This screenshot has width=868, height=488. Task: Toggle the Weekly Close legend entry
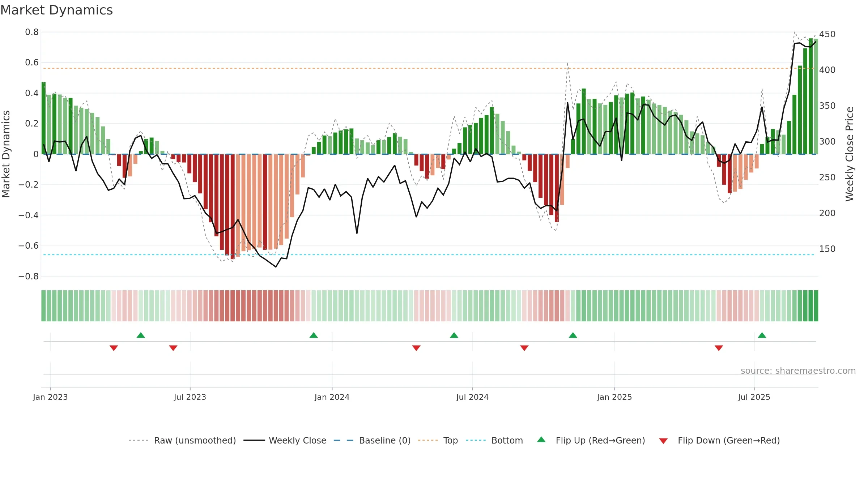coord(285,440)
